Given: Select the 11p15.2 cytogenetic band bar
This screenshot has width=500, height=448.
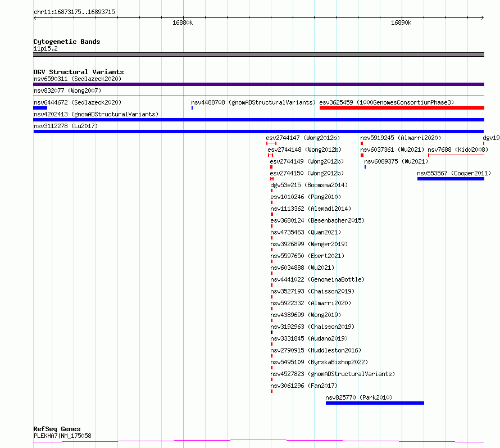Looking at the screenshot, I should click(258, 55).
